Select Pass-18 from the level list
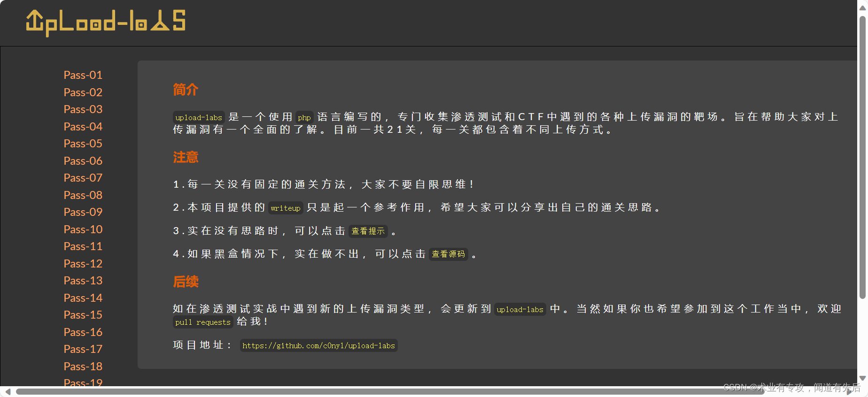868x397 pixels. tap(83, 366)
